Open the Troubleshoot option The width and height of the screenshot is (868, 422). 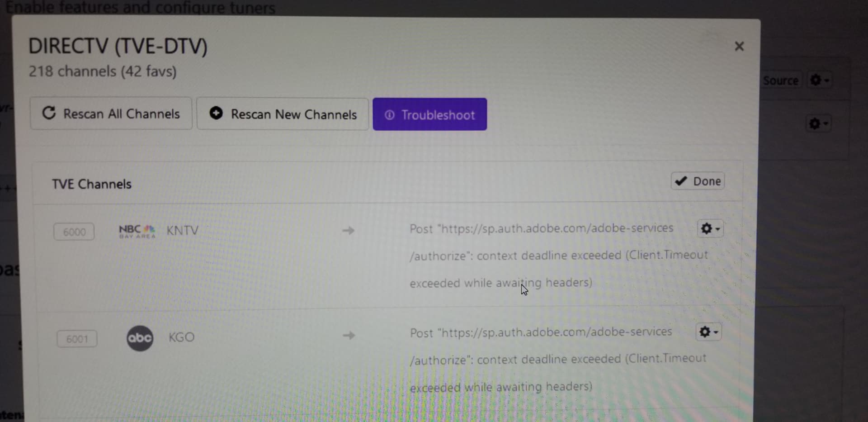[429, 115]
